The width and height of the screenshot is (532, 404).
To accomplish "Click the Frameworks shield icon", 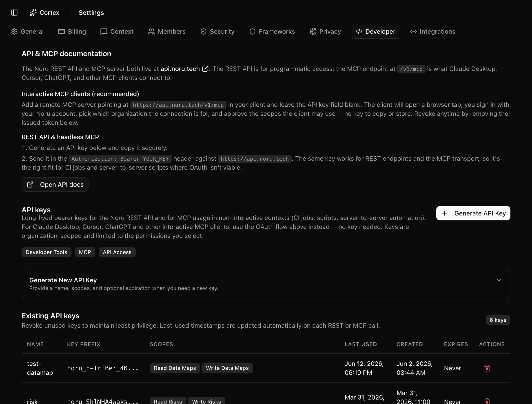I will point(252,31).
